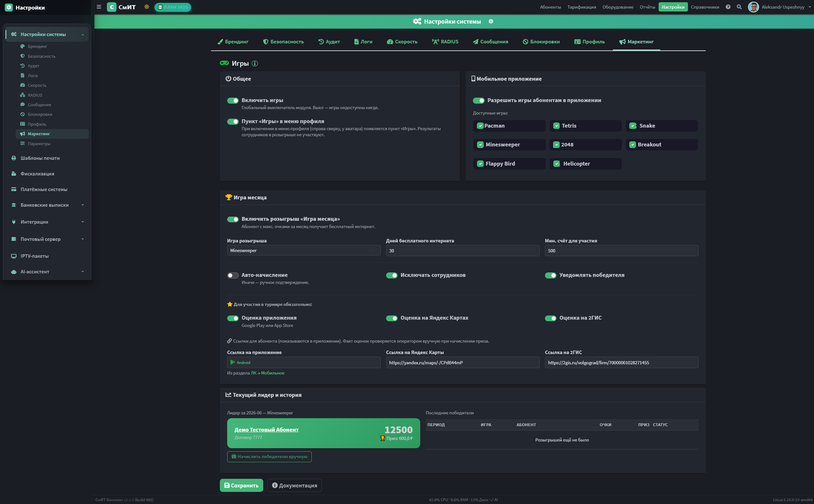Viewport: 814px width, 504px height.
Task: Toggle Оценка на 2ГИС switch
Action: (551, 318)
